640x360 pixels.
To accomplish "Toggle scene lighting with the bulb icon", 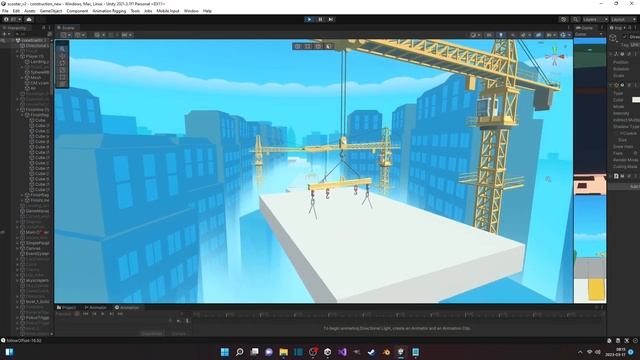I will coord(501,35).
